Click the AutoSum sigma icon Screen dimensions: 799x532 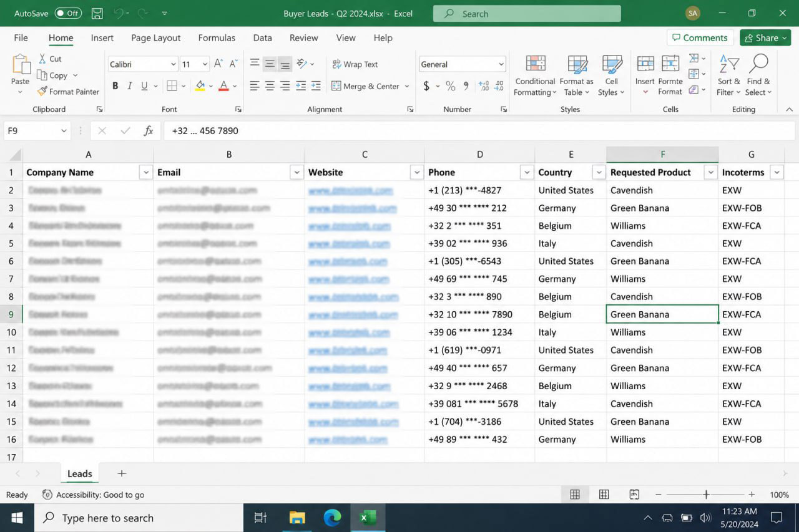click(694, 59)
